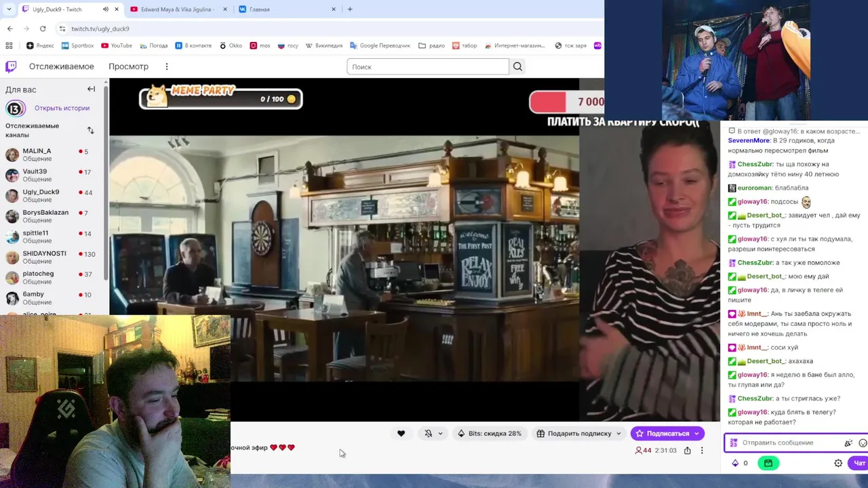Open Google Переводчик bookmark

click(x=380, y=45)
